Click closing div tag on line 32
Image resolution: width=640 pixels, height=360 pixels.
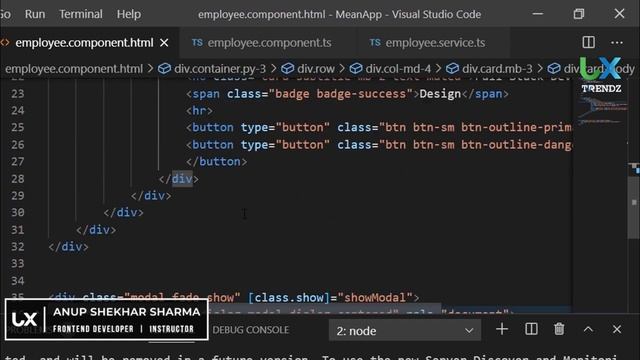(x=68, y=247)
